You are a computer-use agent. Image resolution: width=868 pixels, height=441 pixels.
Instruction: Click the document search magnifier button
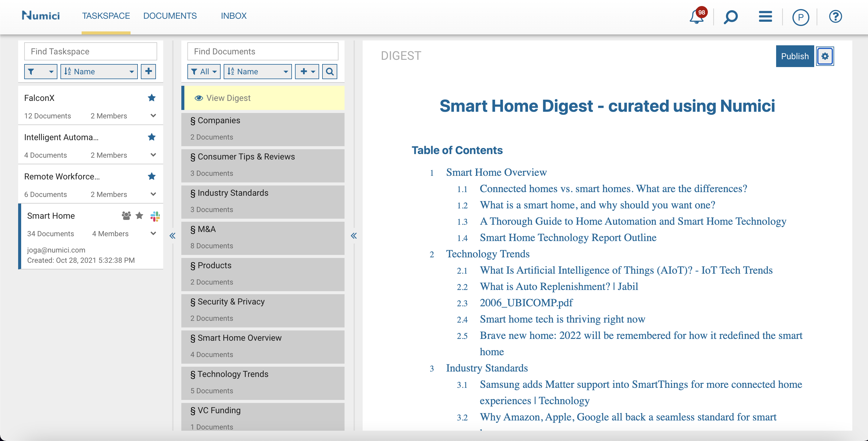(329, 71)
